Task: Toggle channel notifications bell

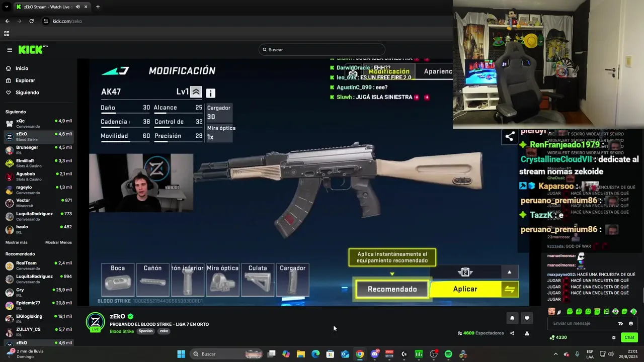Action: click(512, 318)
